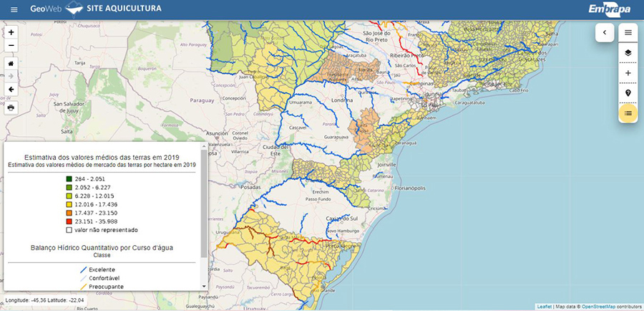
Task: Print the current map
Action: (x=11, y=107)
